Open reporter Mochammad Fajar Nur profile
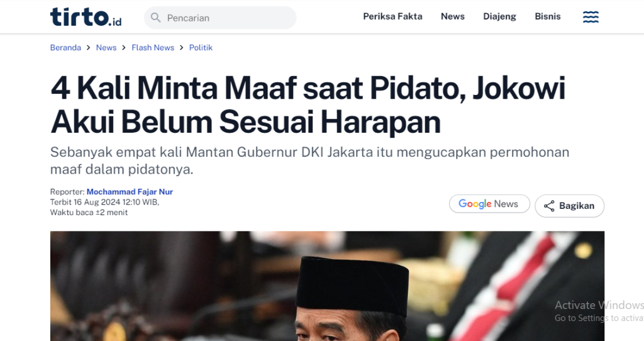 (130, 192)
